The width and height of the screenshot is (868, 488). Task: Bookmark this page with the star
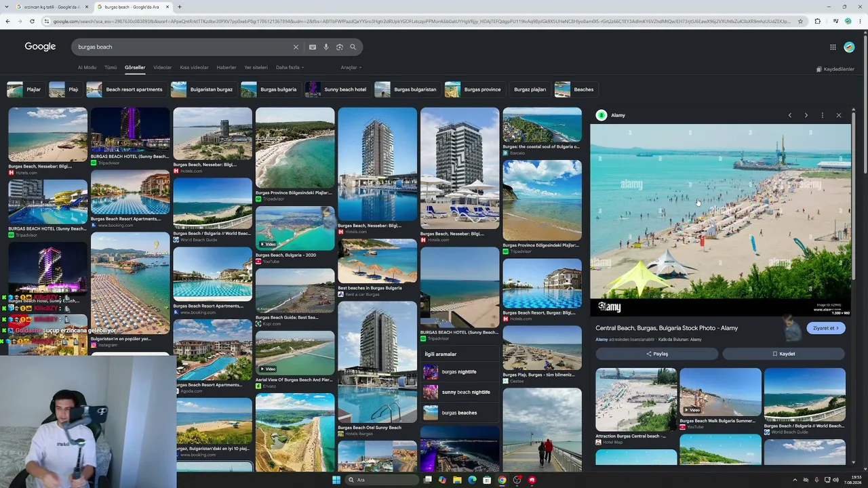(x=800, y=21)
